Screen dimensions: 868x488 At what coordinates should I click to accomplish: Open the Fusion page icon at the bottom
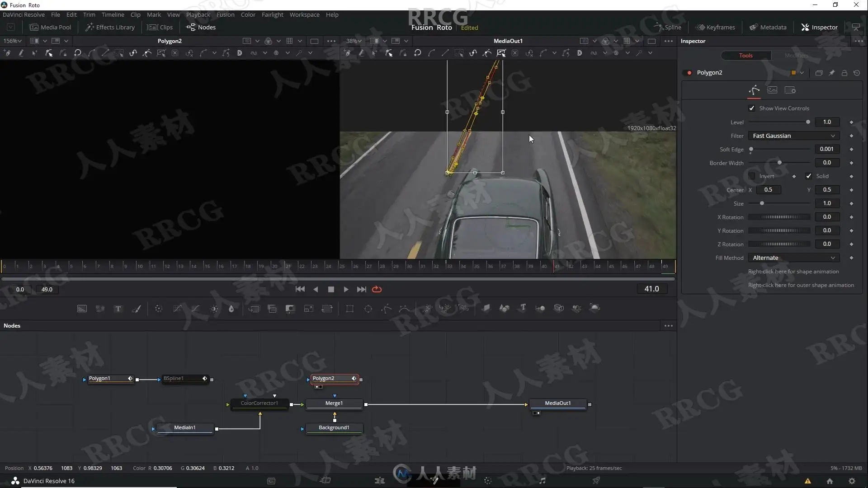pyautogui.click(x=434, y=481)
